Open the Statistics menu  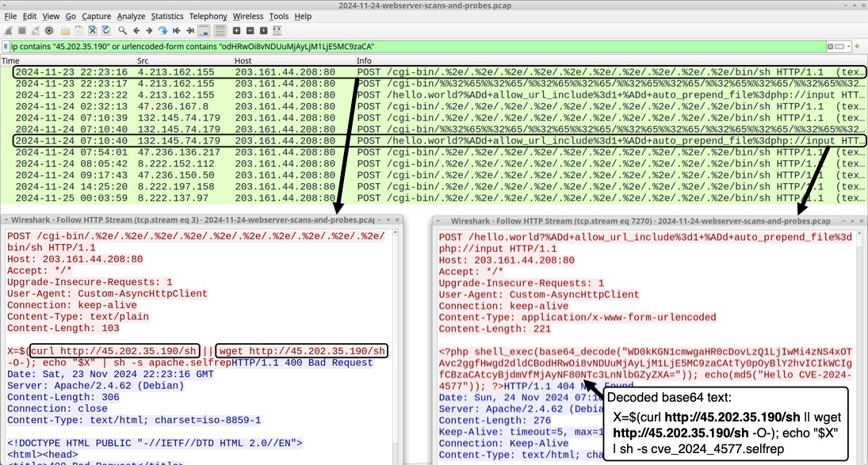(x=167, y=17)
